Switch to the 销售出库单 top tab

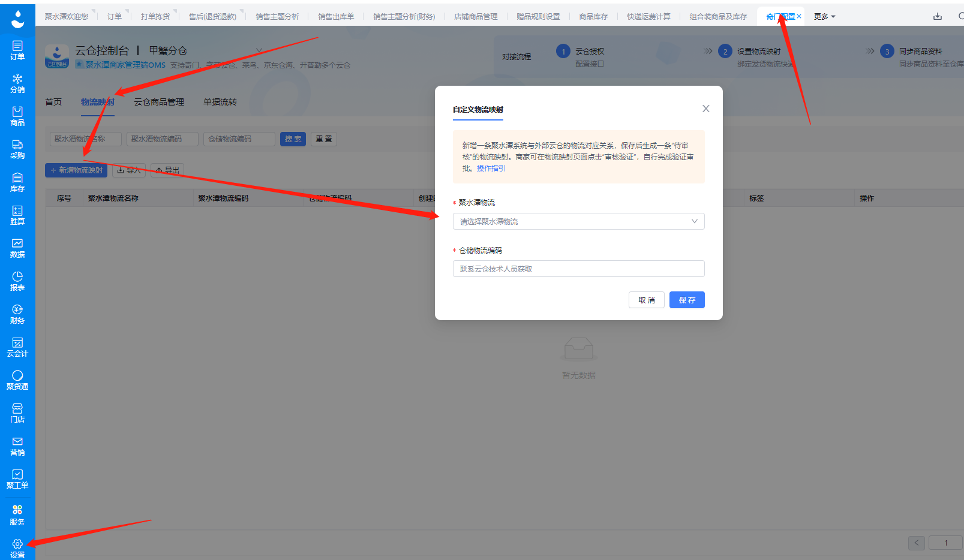click(336, 17)
